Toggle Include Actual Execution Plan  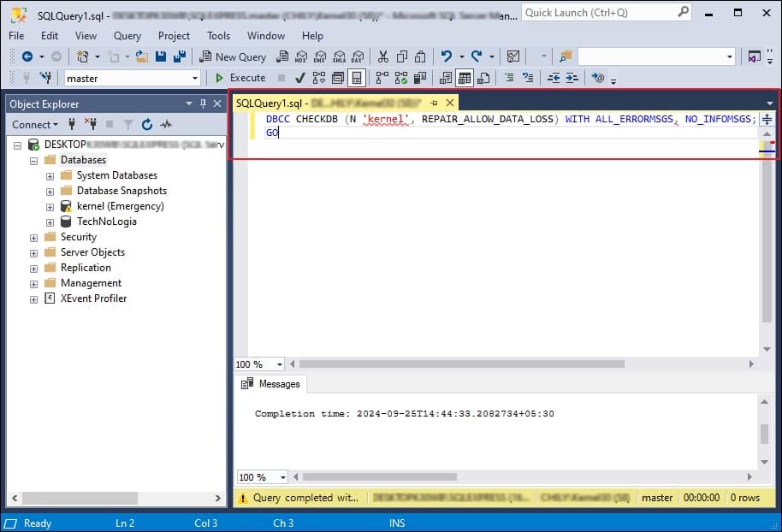(382, 78)
